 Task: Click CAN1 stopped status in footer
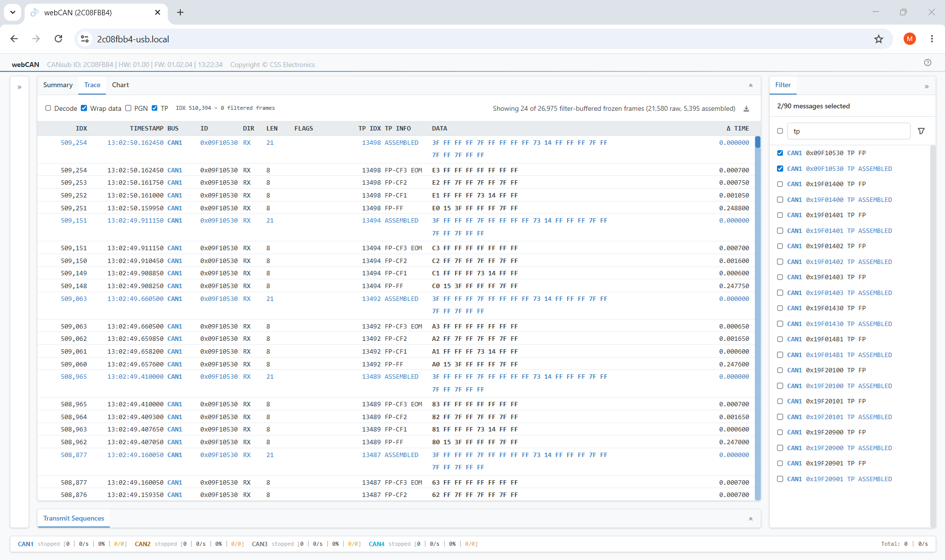[72, 544]
